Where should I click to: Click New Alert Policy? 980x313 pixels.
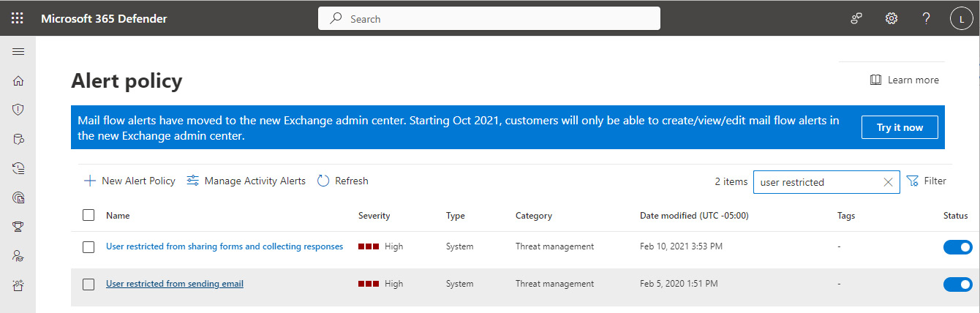click(129, 181)
